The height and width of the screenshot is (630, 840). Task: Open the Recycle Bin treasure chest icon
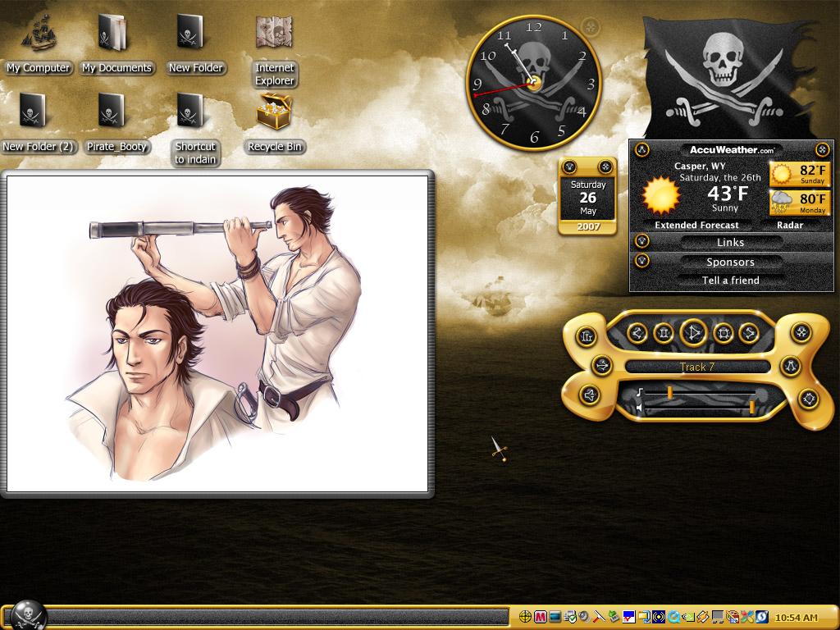click(x=274, y=112)
